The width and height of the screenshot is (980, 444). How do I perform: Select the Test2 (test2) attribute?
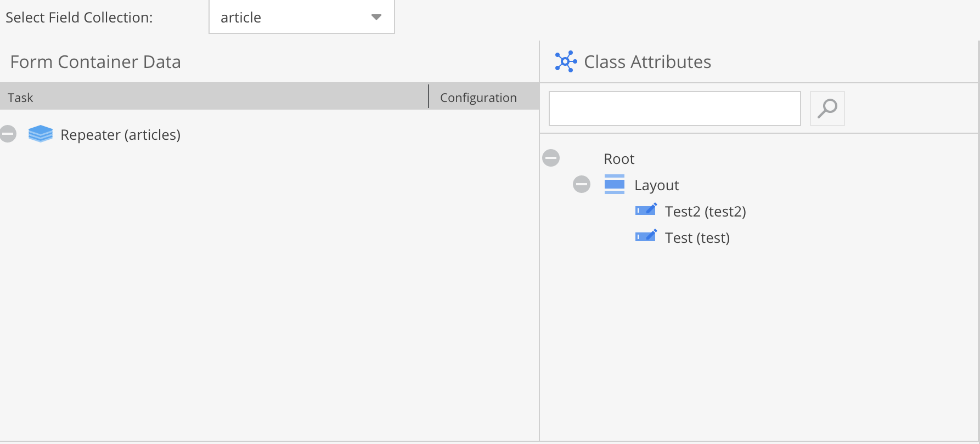coord(705,212)
